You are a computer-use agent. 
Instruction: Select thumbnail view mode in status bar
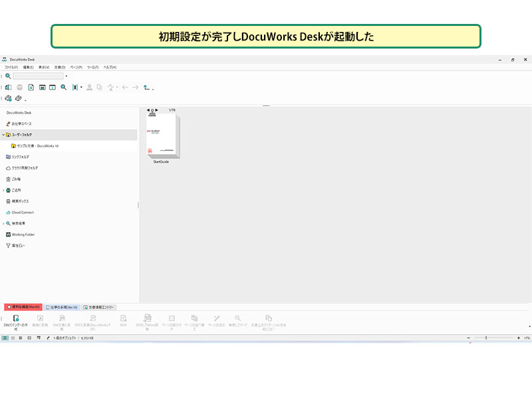tap(5, 338)
